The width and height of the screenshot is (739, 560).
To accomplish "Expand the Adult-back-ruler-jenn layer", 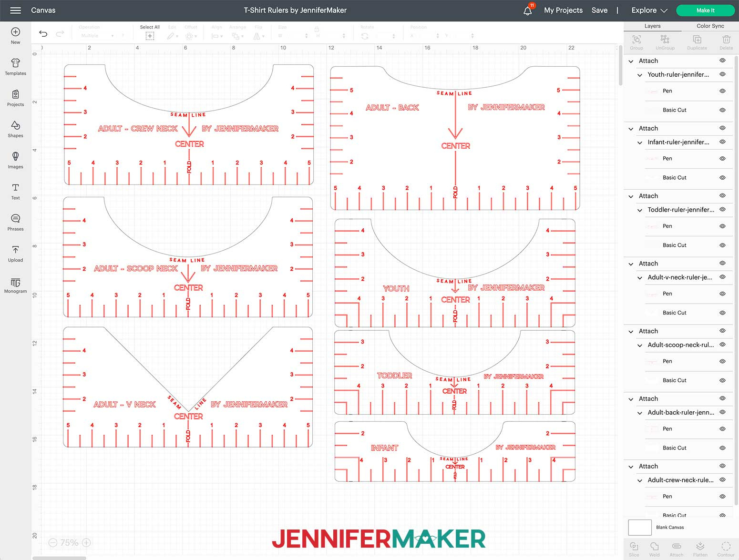I will coord(641,412).
